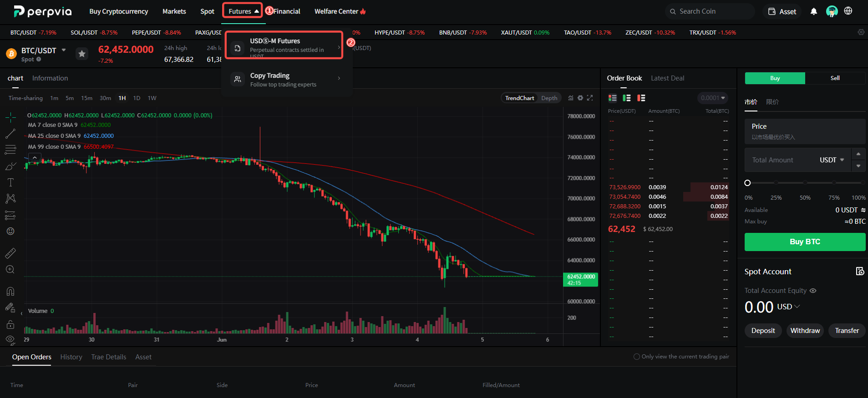Open the History orders tab
Viewport: 868px width, 398px height.
point(71,357)
